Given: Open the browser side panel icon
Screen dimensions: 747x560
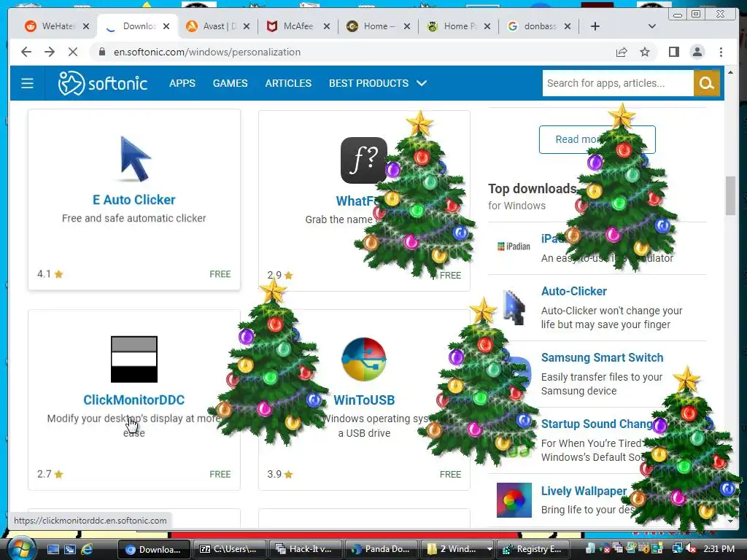Looking at the screenshot, I should click(673, 52).
